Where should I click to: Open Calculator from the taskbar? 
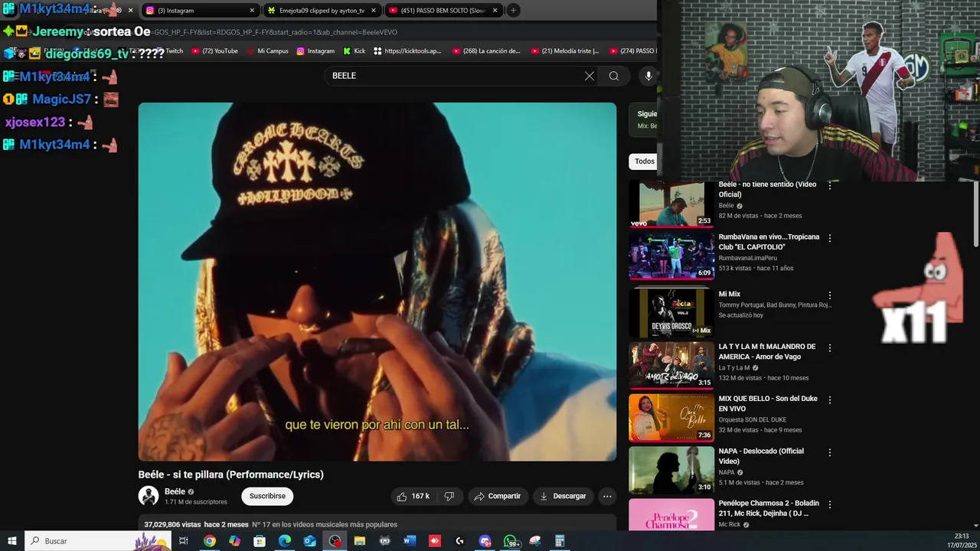[x=560, y=541]
